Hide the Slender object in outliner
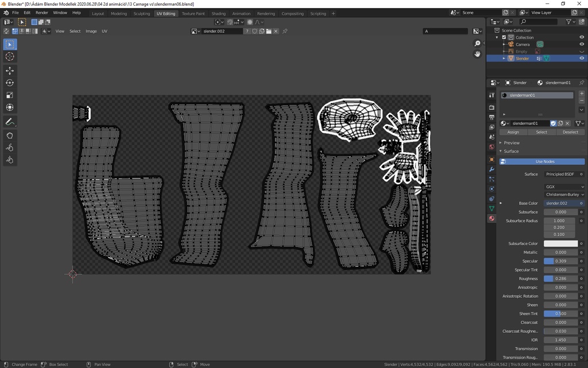 (582, 58)
